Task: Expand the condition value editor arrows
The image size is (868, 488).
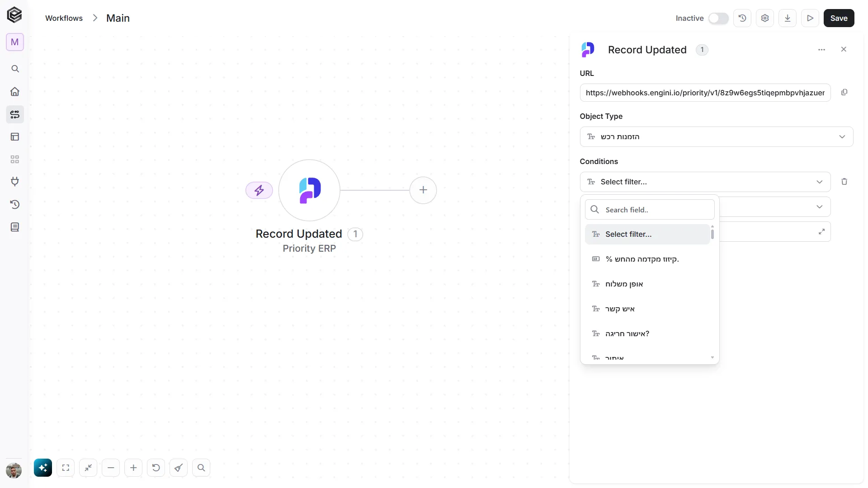Action: point(821,232)
